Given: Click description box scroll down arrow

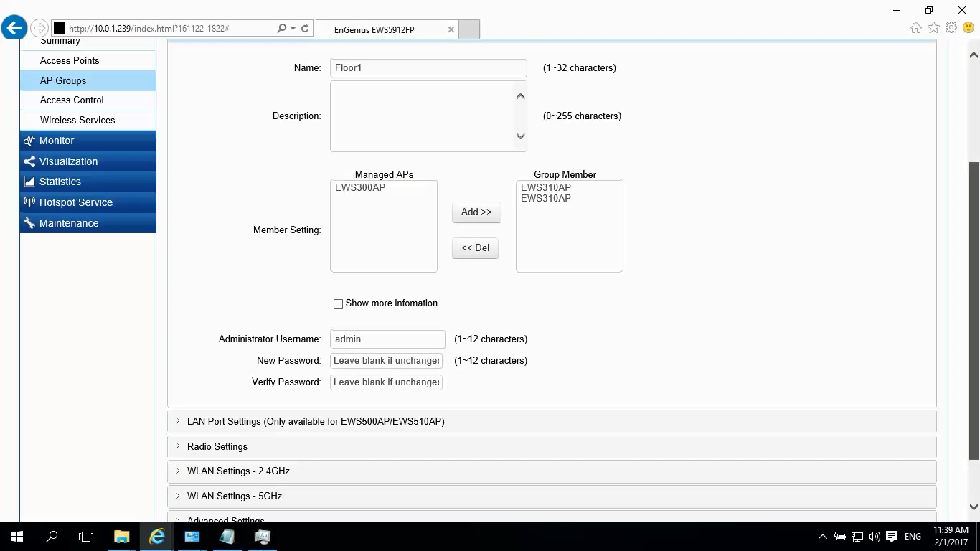Looking at the screenshot, I should tap(521, 136).
